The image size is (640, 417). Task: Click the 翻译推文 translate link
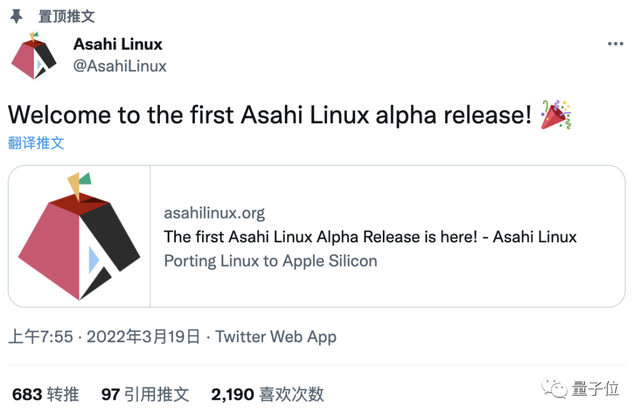(36, 143)
